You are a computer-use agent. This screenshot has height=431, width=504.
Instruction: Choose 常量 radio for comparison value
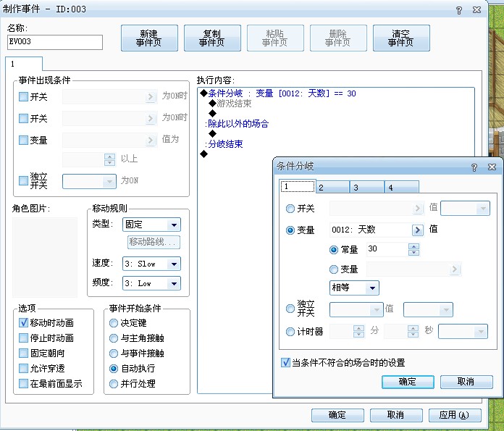(x=334, y=250)
